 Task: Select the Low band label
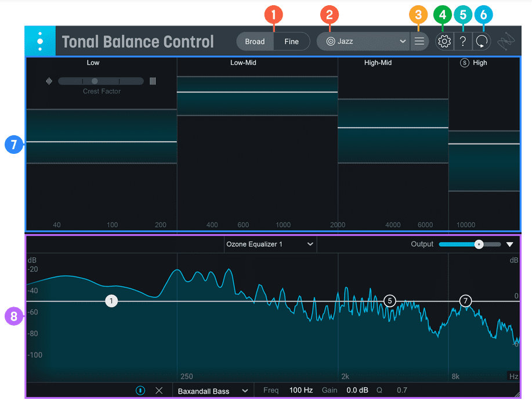pos(93,63)
